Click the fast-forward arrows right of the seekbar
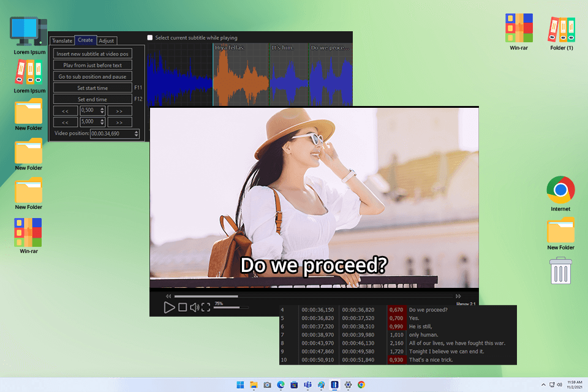Image resolution: width=588 pixels, height=392 pixels. click(x=459, y=296)
